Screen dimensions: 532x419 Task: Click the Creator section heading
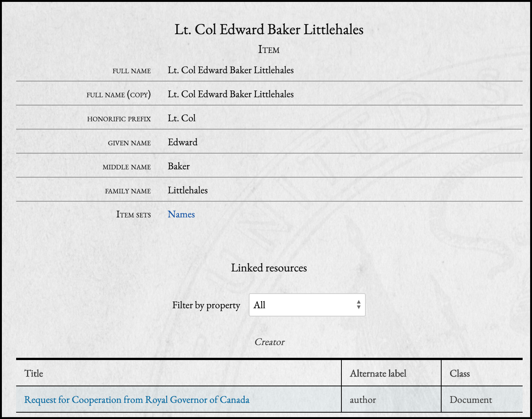tap(270, 342)
